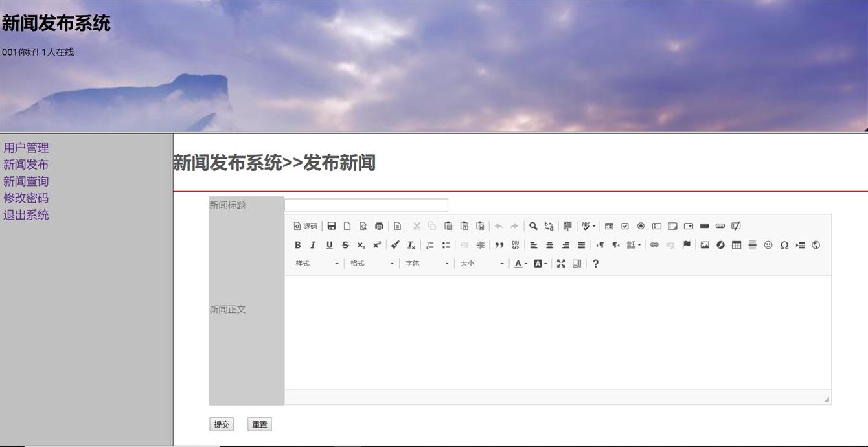Insert a checkbox form field

pos(625,226)
